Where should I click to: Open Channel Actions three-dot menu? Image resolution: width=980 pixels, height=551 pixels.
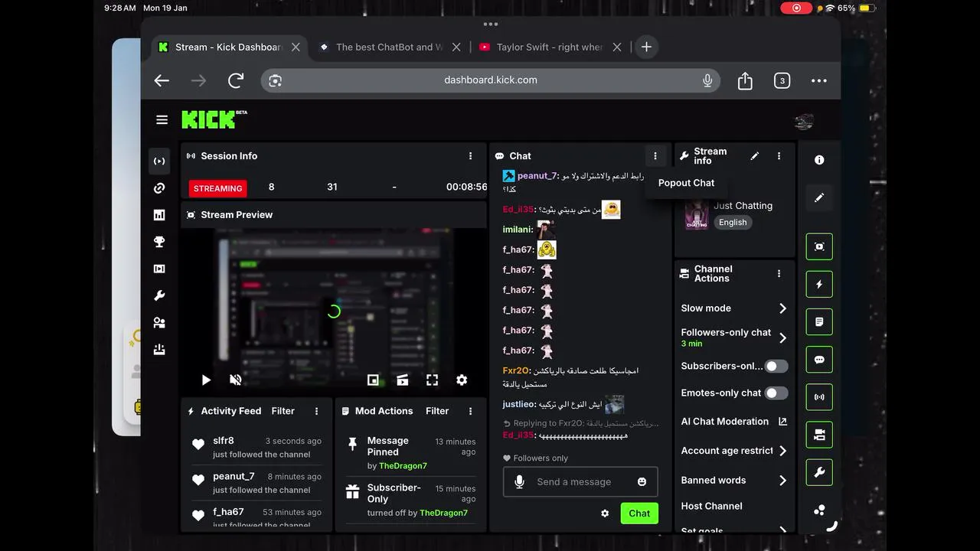point(779,274)
